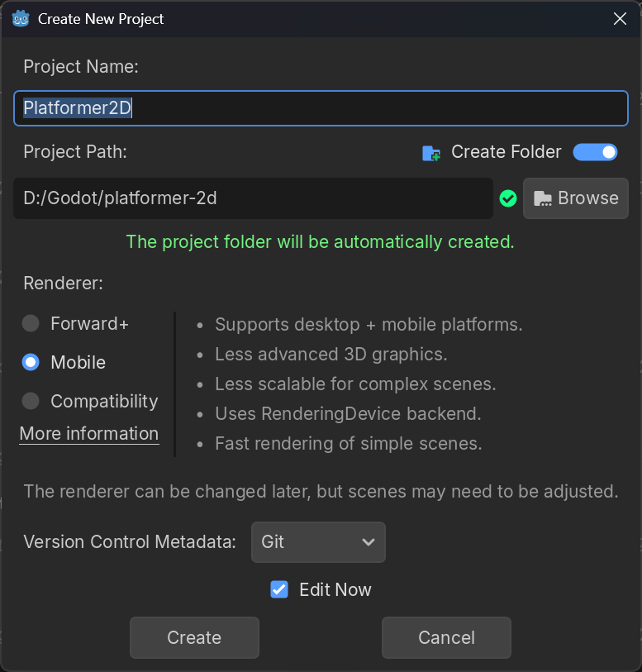
Task: Close the Create New Project dialog
Action: [x=620, y=19]
